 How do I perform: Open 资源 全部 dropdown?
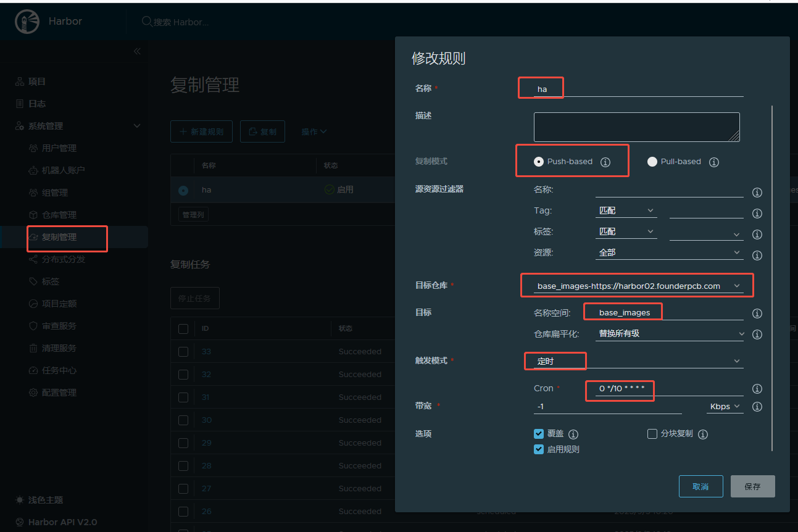pyautogui.click(x=669, y=252)
